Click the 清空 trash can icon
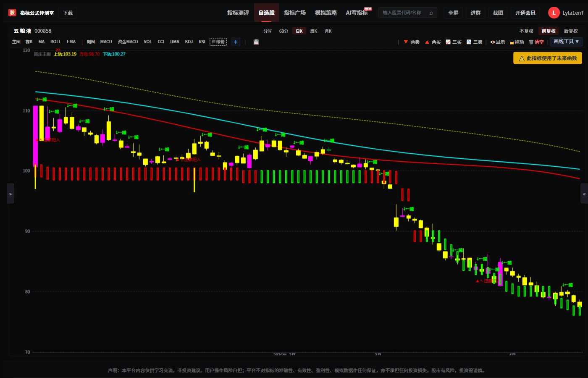588x378 pixels. pos(531,42)
